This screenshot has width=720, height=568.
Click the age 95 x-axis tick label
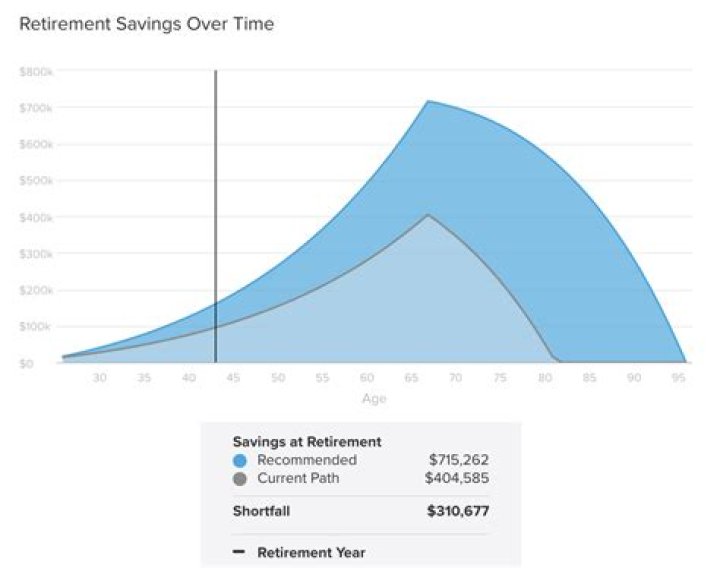click(677, 378)
